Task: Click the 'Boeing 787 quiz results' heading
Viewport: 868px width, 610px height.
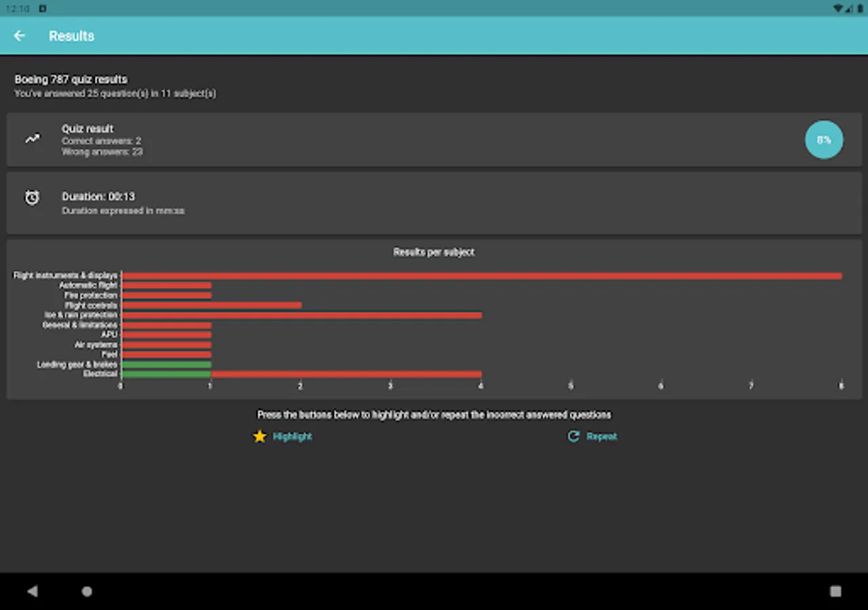Action: pos(71,79)
